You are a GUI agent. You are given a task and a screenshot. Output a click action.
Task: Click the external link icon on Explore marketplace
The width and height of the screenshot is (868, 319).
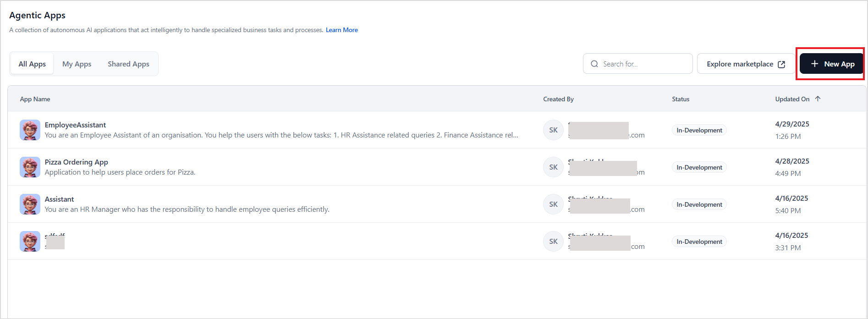(781, 64)
